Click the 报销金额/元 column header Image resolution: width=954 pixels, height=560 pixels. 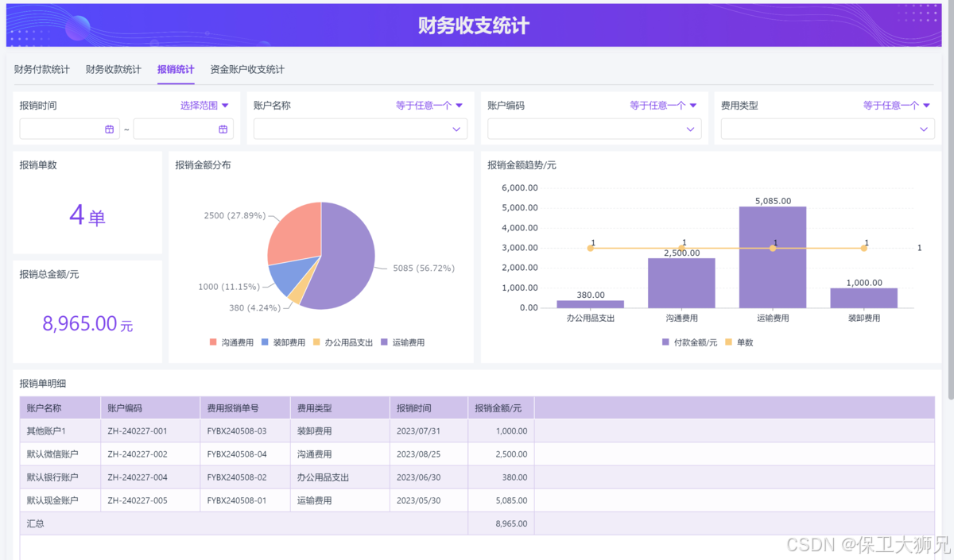pos(502,408)
